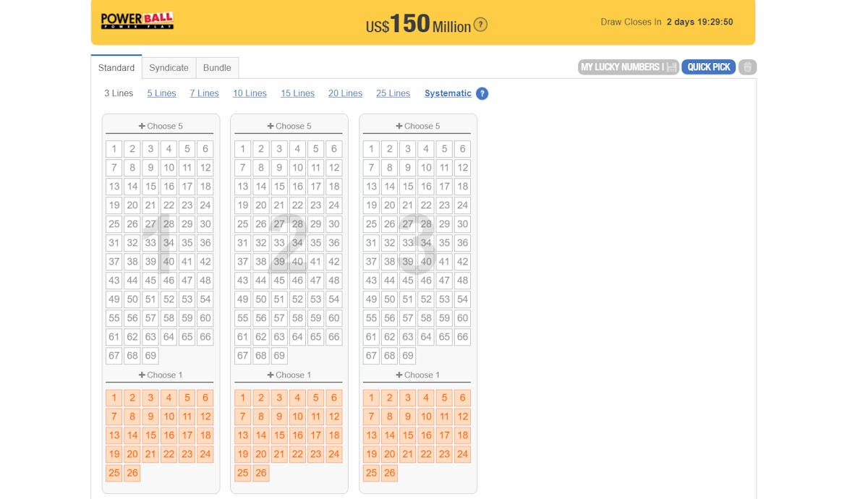
Task: Pick number 66 in the third line
Action: 463,337
